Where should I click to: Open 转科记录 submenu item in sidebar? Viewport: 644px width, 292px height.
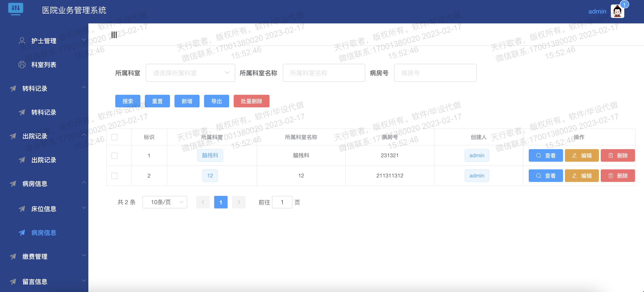[x=44, y=113]
